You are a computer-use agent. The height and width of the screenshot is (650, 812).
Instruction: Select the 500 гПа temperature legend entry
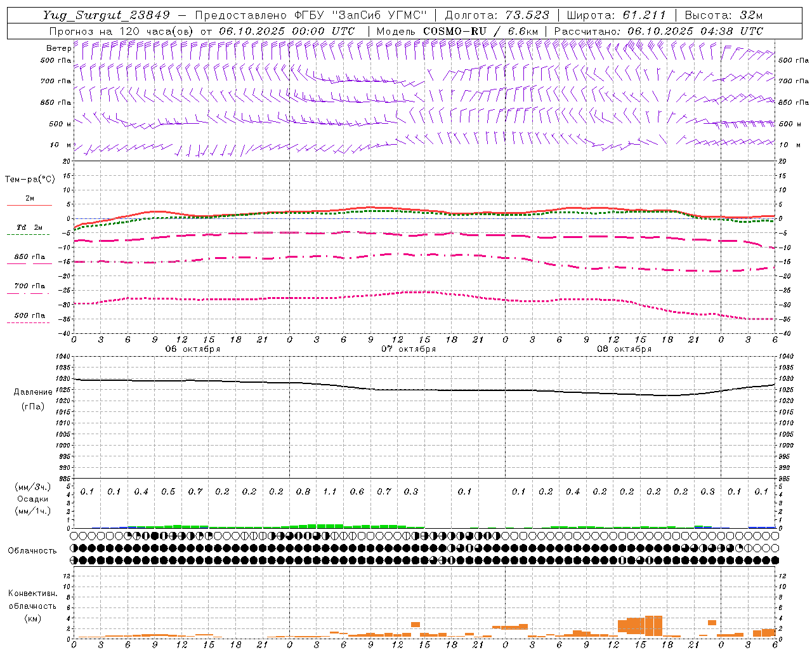(x=29, y=315)
